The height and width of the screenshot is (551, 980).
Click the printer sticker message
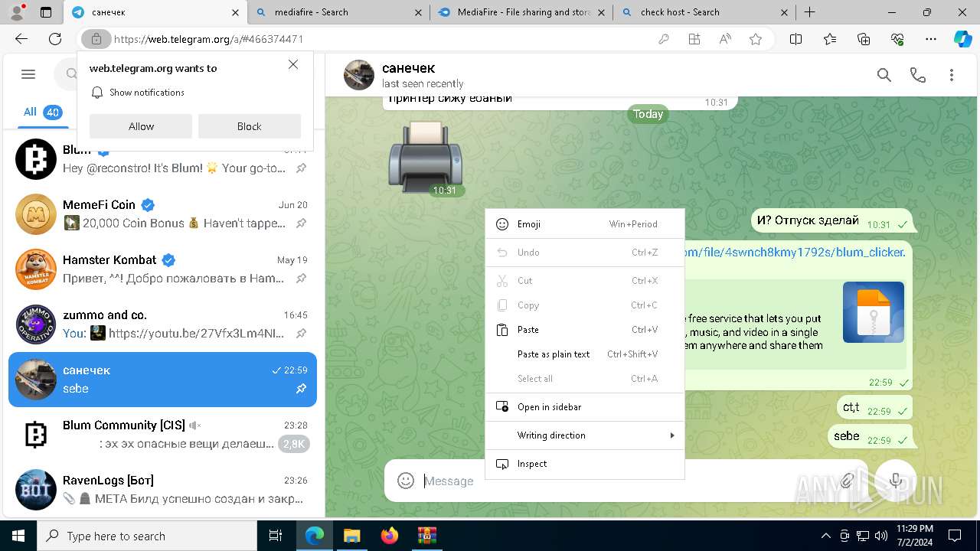[x=426, y=157]
